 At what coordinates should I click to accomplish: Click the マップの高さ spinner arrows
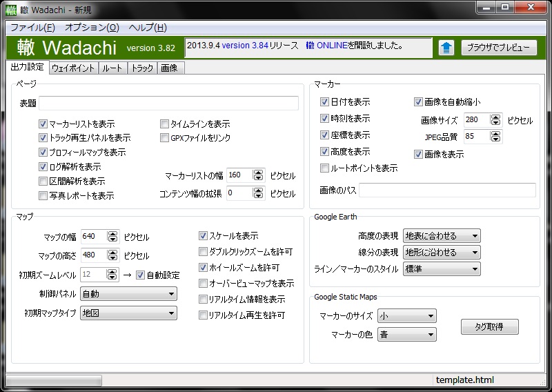click(112, 255)
